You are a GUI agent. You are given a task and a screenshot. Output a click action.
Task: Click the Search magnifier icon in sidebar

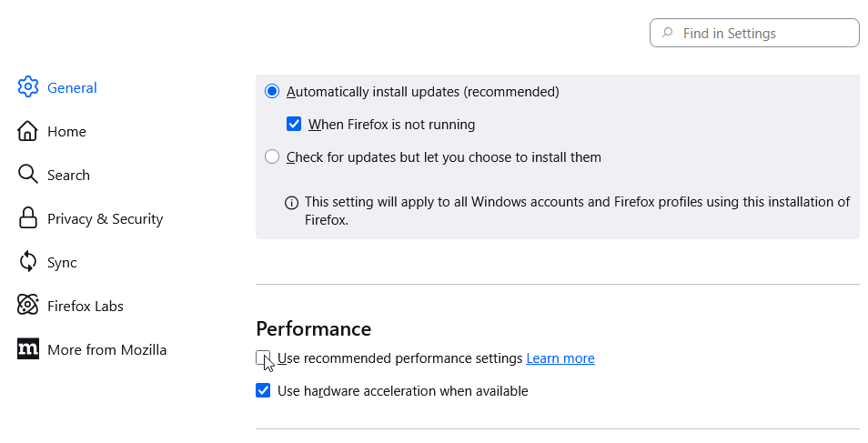click(28, 175)
